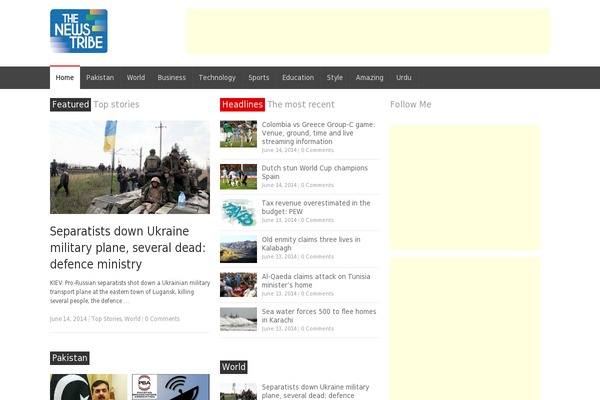
Task: Open World category link under featured article
Action: pos(132,319)
